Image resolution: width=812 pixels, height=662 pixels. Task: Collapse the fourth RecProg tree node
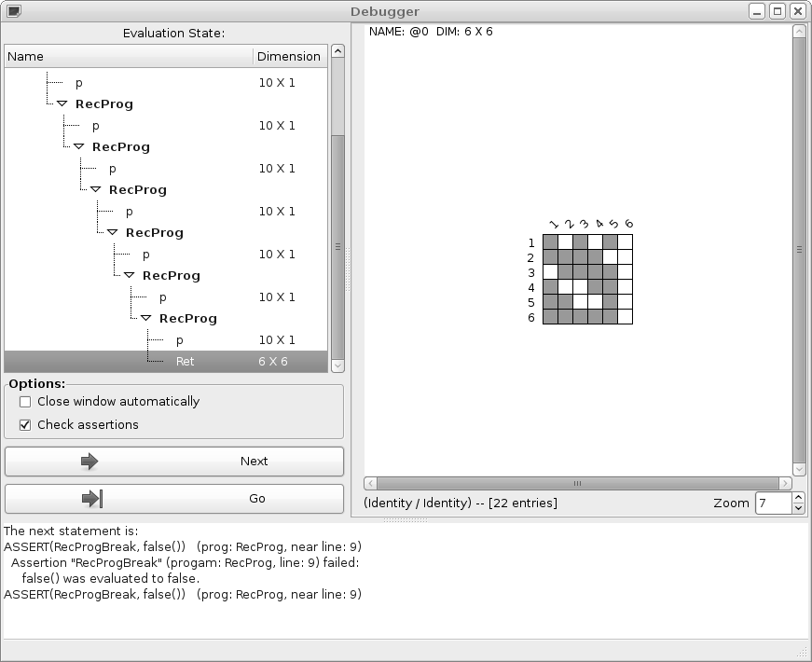113,232
